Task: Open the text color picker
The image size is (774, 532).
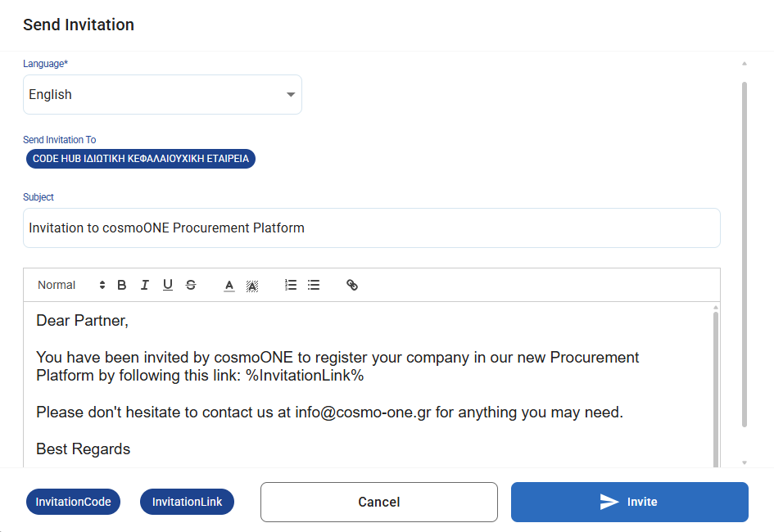Action: coord(229,285)
